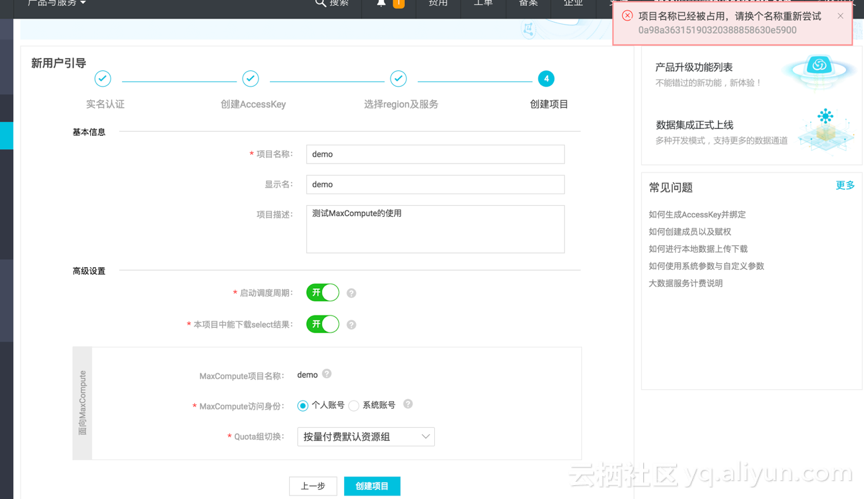The width and height of the screenshot is (864, 499).
Task: Click help icon beside MaxCompute项目名称 demo
Action: pos(327,374)
